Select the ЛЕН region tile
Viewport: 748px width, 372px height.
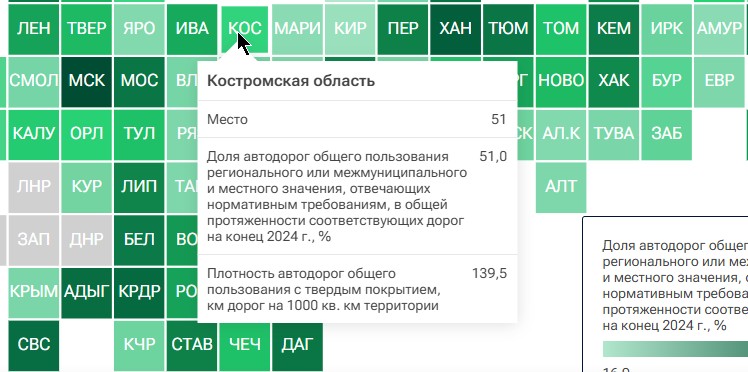tap(33, 29)
